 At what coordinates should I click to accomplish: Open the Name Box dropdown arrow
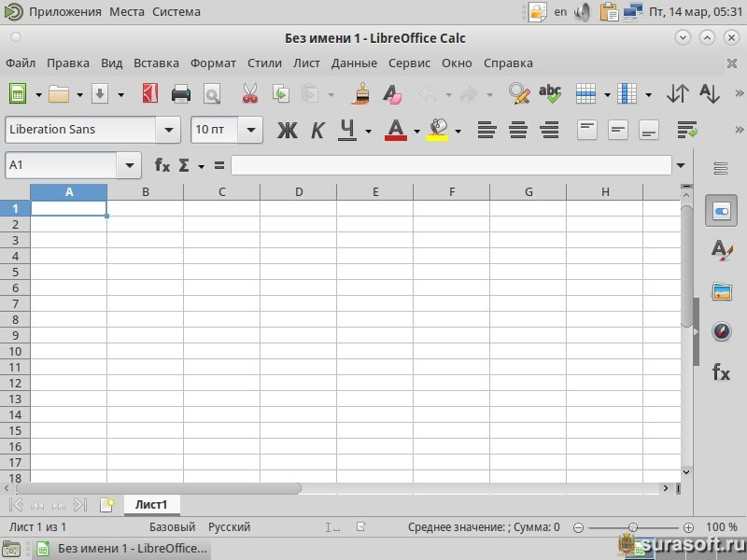[x=129, y=165]
